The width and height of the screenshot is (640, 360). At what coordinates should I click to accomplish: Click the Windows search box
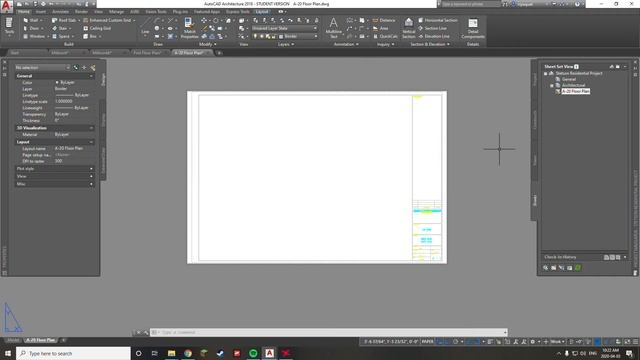(x=73, y=353)
